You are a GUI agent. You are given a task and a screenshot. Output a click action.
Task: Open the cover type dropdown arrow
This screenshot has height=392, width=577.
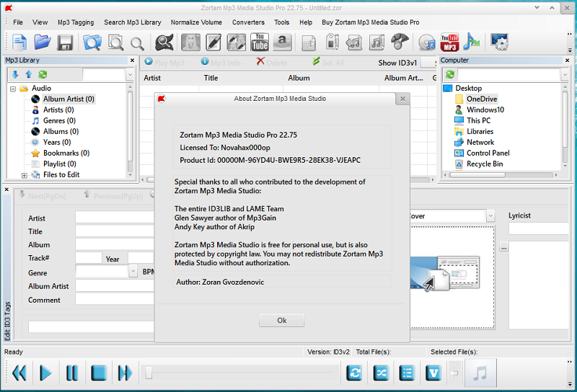click(x=490, y=216)
